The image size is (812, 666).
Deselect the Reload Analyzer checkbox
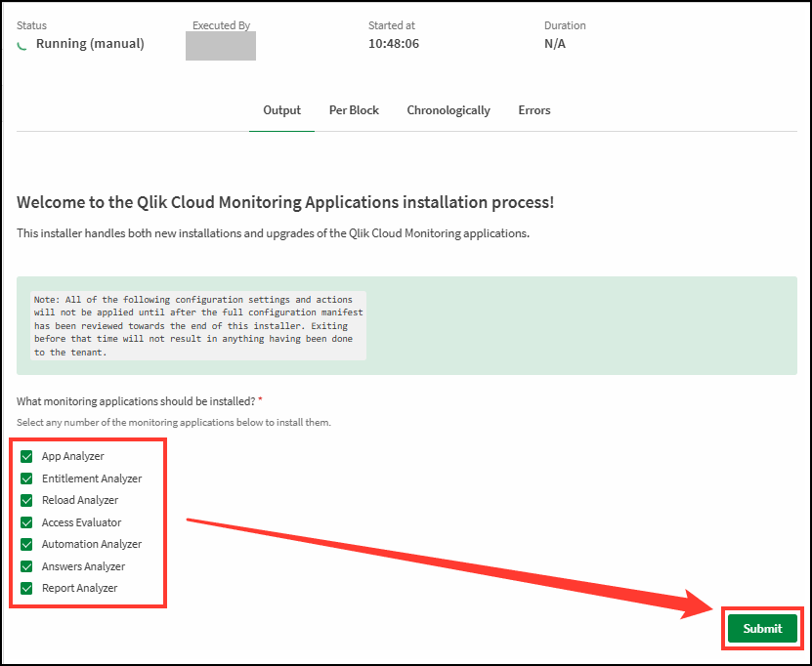26,500
